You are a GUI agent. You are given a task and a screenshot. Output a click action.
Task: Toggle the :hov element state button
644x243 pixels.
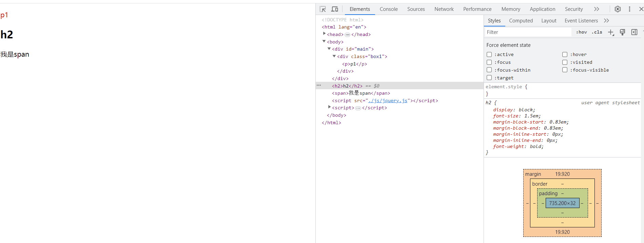tap(582, 32)
